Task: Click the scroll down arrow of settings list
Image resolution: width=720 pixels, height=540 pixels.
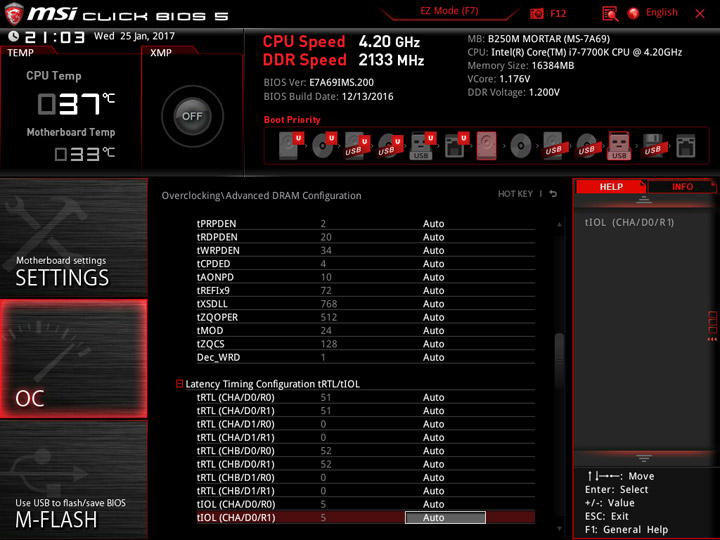Action: pos(559,529)
